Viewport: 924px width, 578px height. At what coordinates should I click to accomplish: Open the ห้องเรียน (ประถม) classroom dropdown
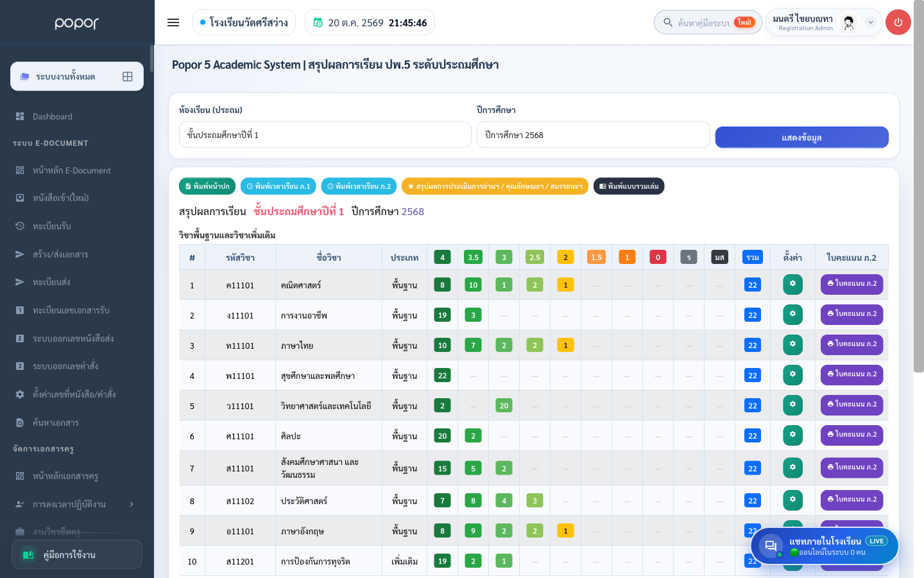[325, 135]
